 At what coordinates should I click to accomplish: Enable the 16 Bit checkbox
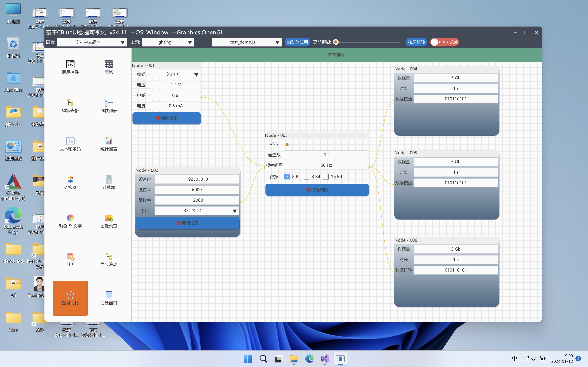[x=326, y=177]
